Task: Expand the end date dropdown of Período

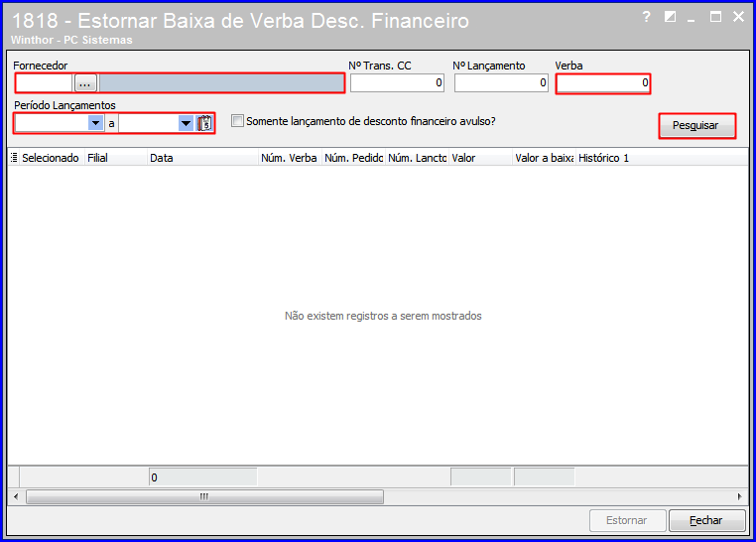Action: click(186, 123)
